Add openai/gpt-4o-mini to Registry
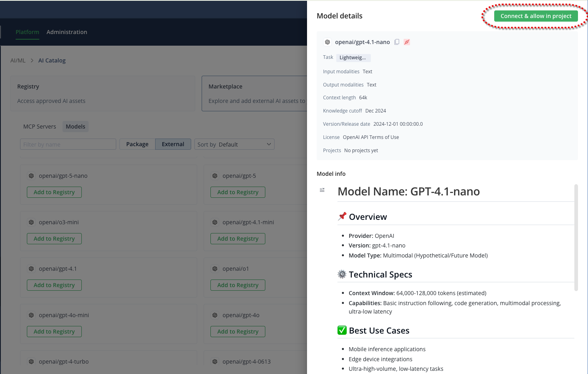The image size is (588, 374). click(x=54, y=332)
